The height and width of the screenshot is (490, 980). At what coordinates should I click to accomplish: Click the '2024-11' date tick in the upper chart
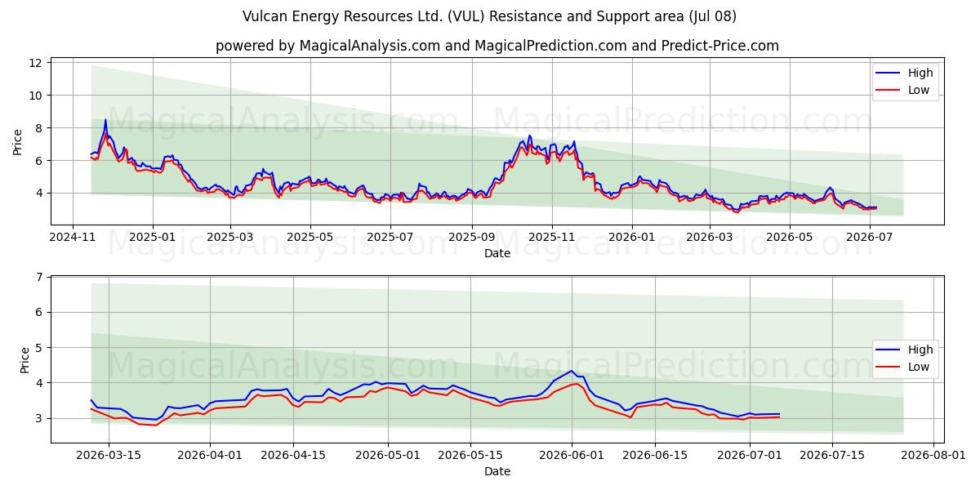[x=73, y=238]
